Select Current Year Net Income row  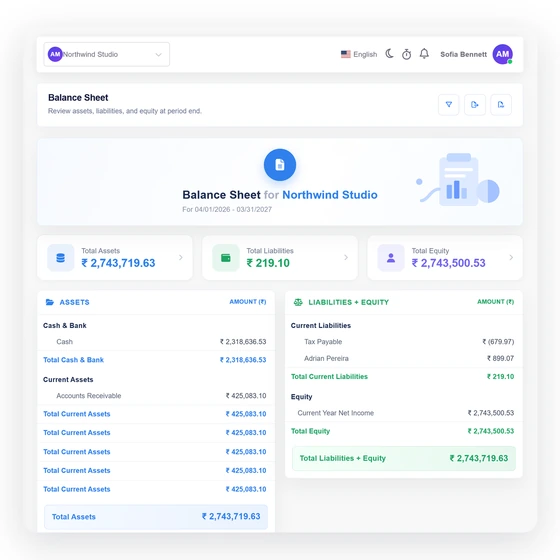(x=404, y=413)
